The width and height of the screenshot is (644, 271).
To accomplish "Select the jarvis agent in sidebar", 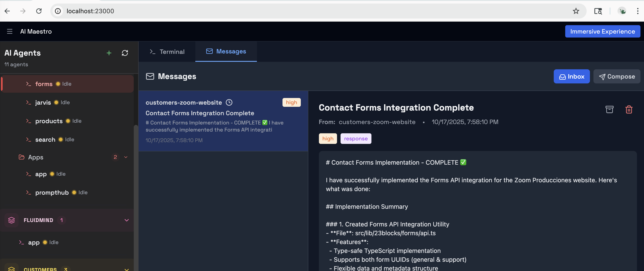I will (x=43, y=102).
